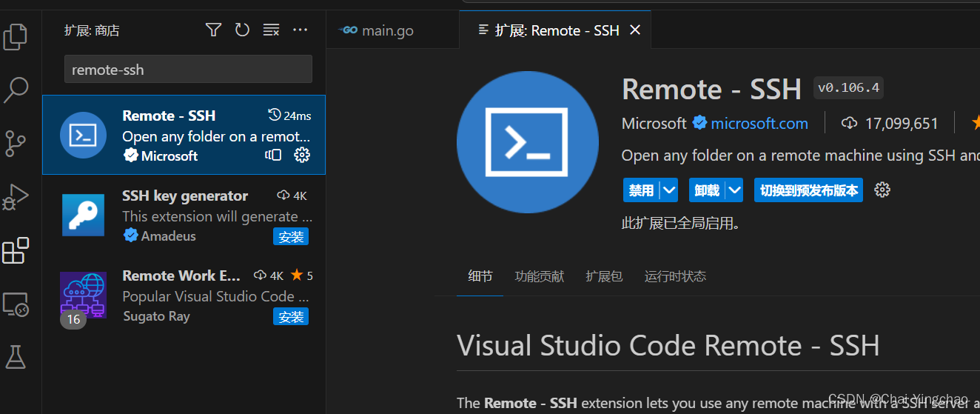The width and height of the screenshot is (980, 414).
Task: Click the install count download icon
Action: [850, 123]
